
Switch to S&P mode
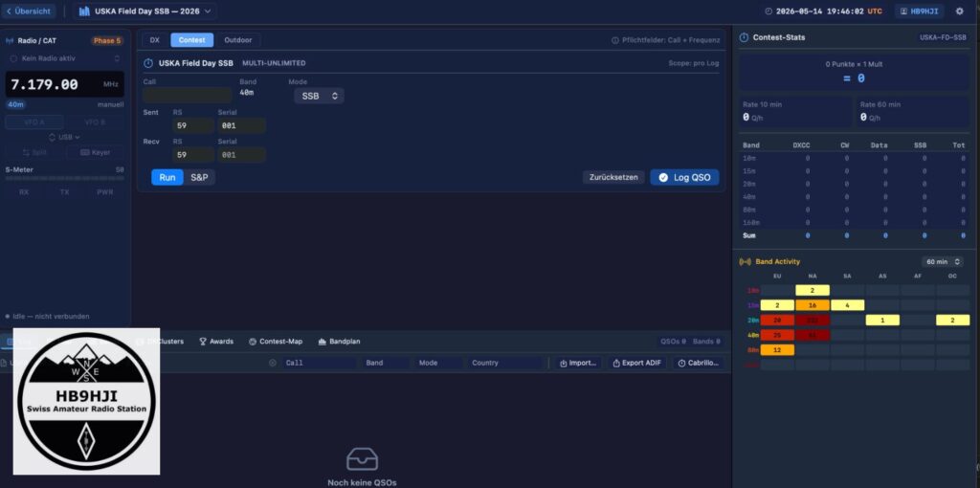tap(199, 177)
